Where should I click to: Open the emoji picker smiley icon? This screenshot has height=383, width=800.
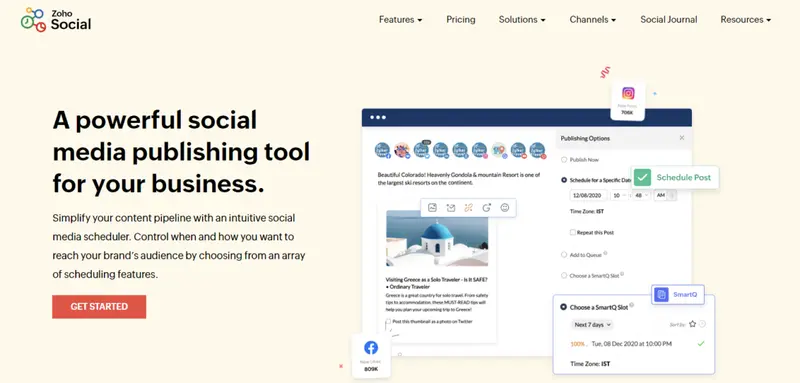click(505, 208)
